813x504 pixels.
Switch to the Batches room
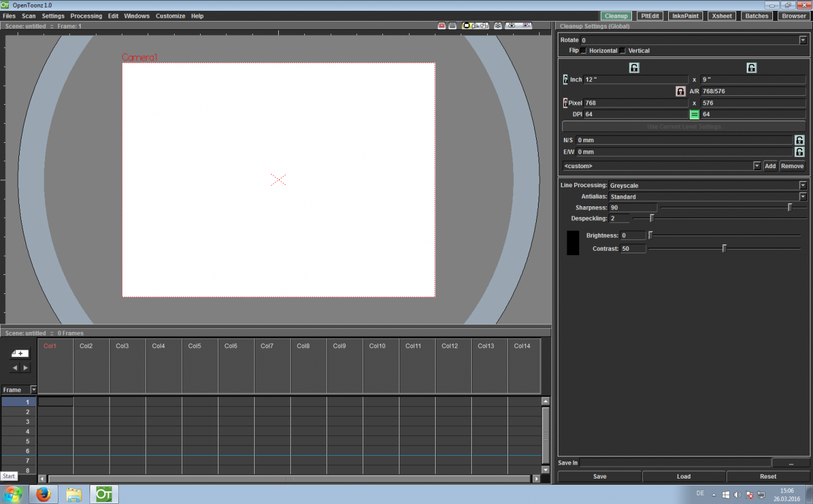[756, 16]
